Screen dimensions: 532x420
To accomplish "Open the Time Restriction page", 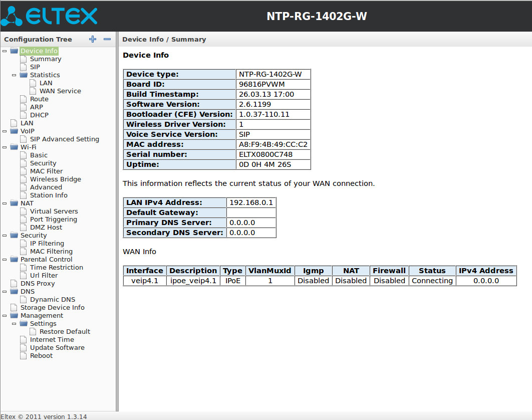I will 56,268.
